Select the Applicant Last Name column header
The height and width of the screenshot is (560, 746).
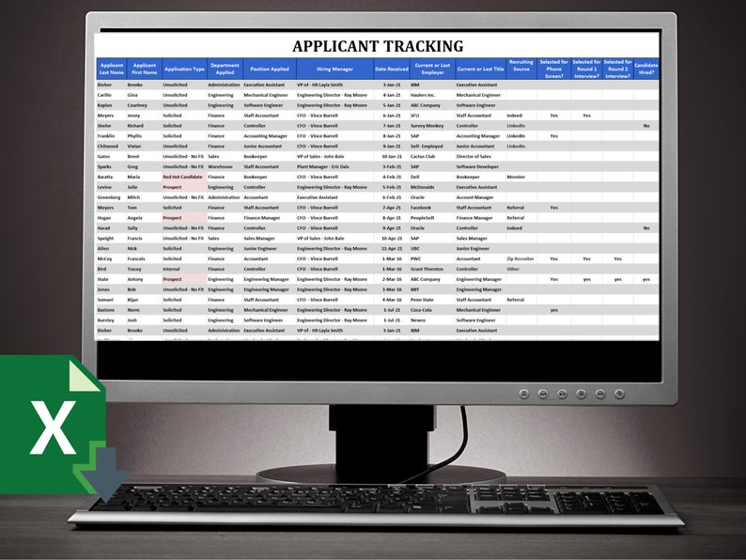point(112,69)
